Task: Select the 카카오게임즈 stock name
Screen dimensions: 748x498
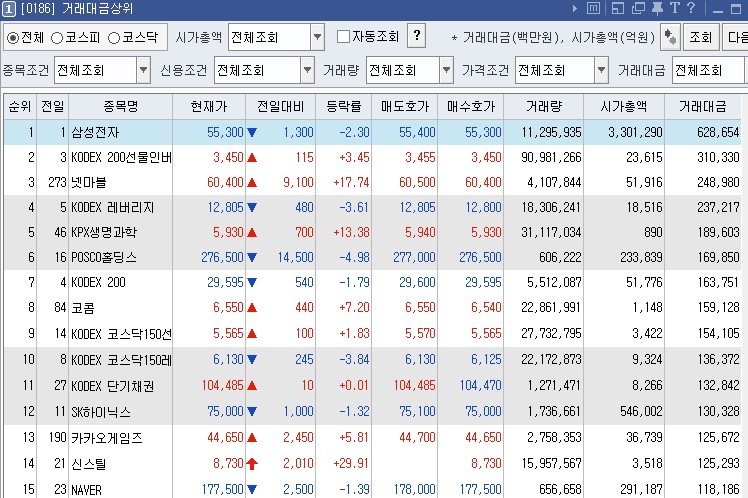Action: pyautogui.click(x=107, y=437)
